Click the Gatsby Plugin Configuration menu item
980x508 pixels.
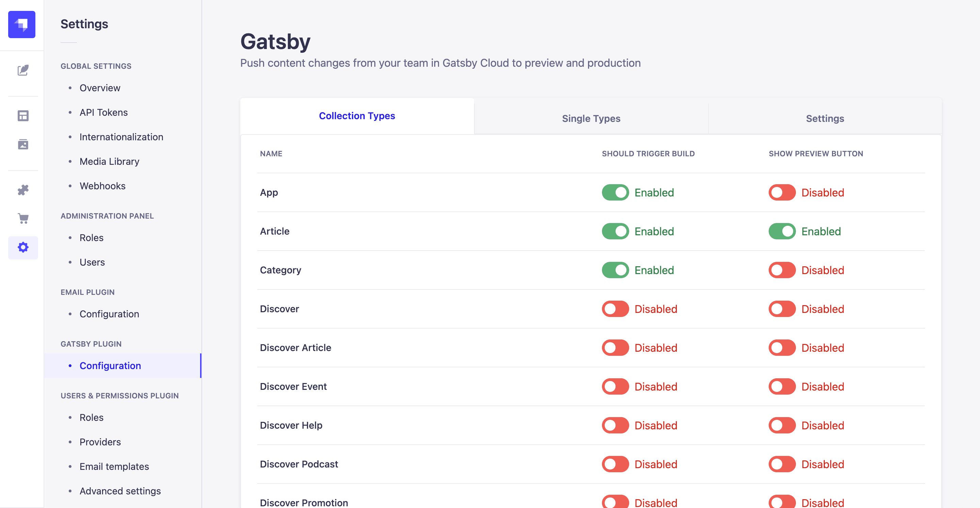click(x=109, y=365)
